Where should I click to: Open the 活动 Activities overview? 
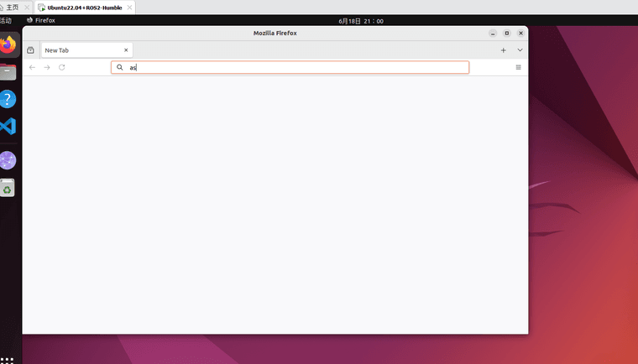click(6, 20)
